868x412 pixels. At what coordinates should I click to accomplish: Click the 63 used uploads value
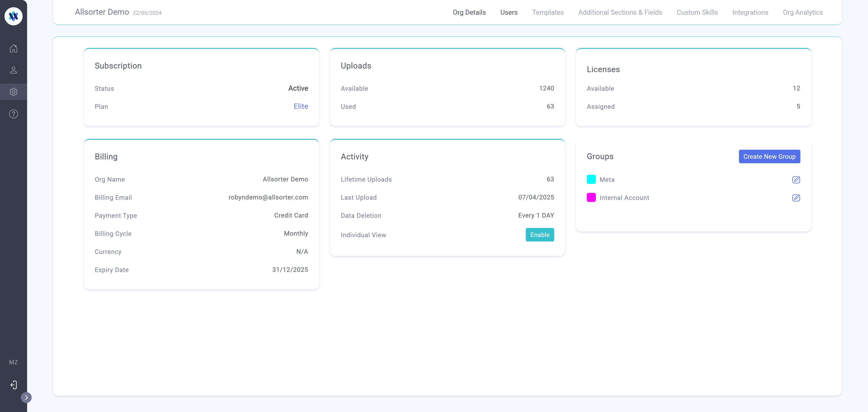pyautogui.click(x=550, y=106)
